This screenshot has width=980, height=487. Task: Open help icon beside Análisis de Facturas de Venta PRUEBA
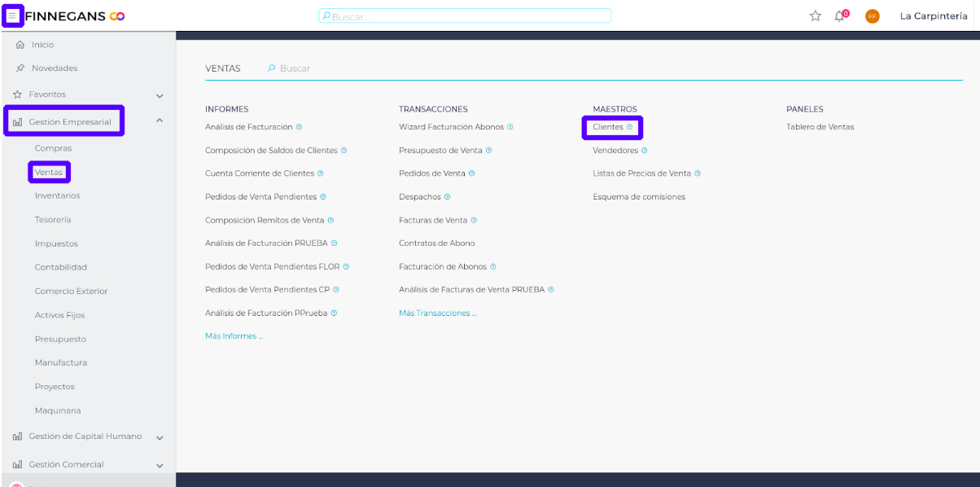coord(551,289)
